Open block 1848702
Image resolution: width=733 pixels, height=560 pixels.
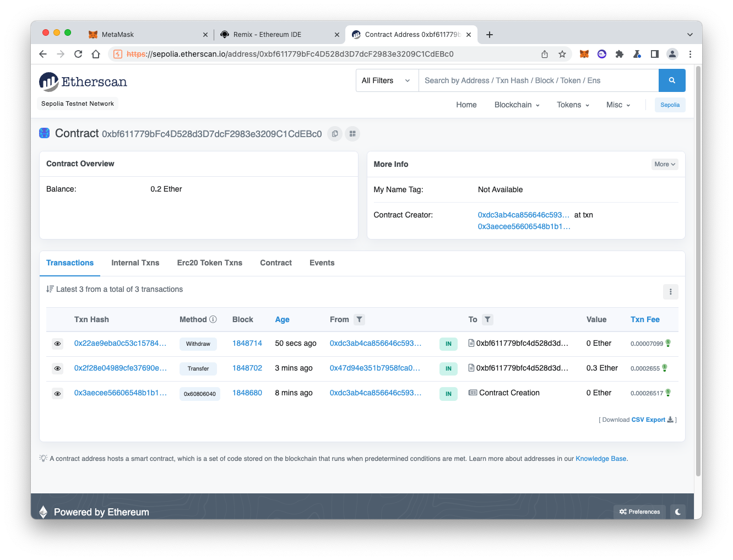point(247,368)
